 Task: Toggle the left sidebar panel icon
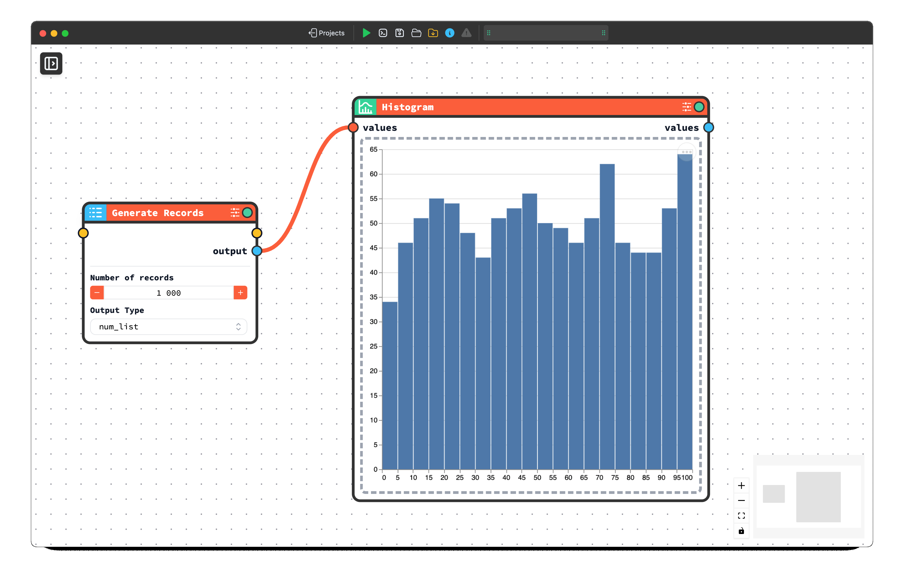51,63
